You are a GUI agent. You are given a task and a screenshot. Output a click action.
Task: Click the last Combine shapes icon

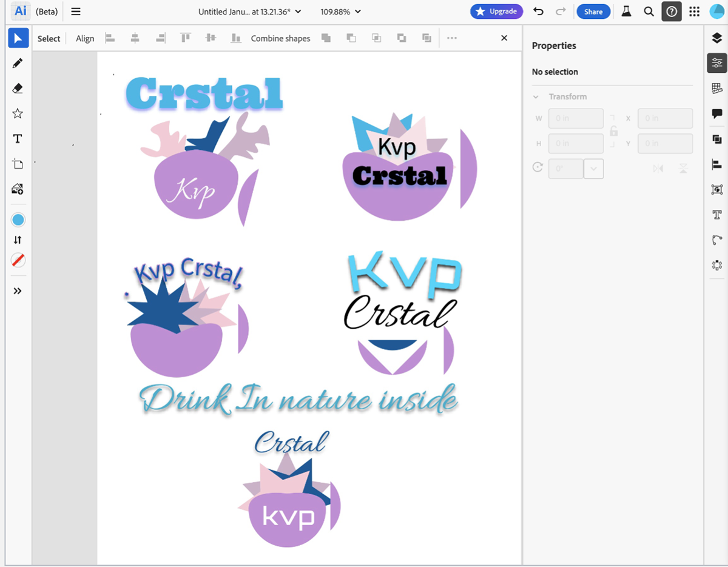click(x=426, y=38)
